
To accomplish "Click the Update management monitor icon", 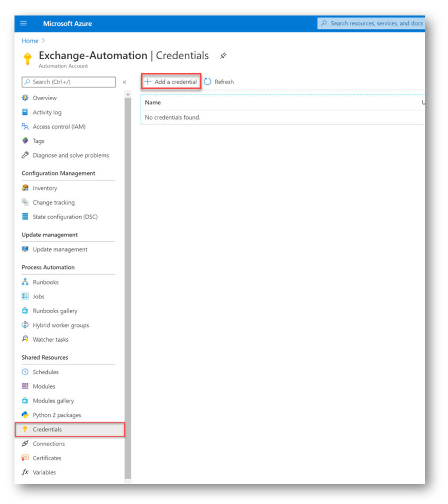I will (25, 249).
